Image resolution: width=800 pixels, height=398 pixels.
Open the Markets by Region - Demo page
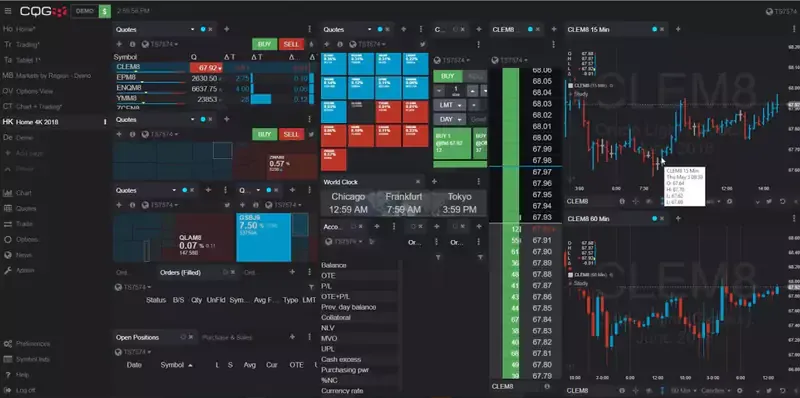[x=47, y=76]
